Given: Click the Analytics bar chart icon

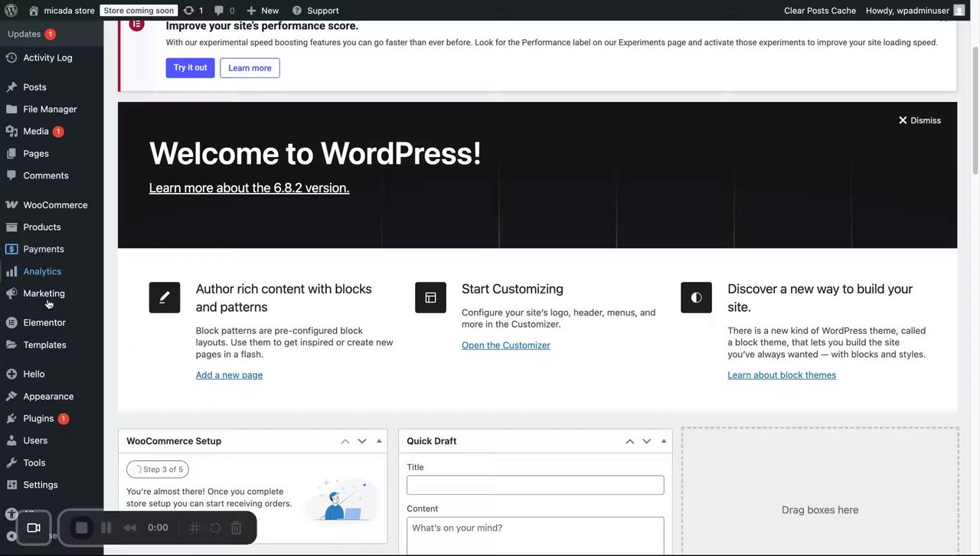Looking at the screenshot, I should 11,271.
